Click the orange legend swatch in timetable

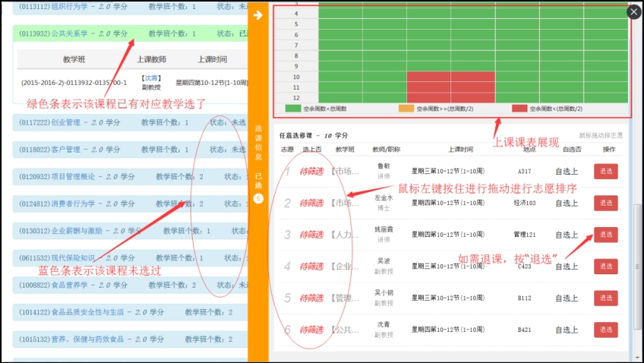tap(406, 109)
